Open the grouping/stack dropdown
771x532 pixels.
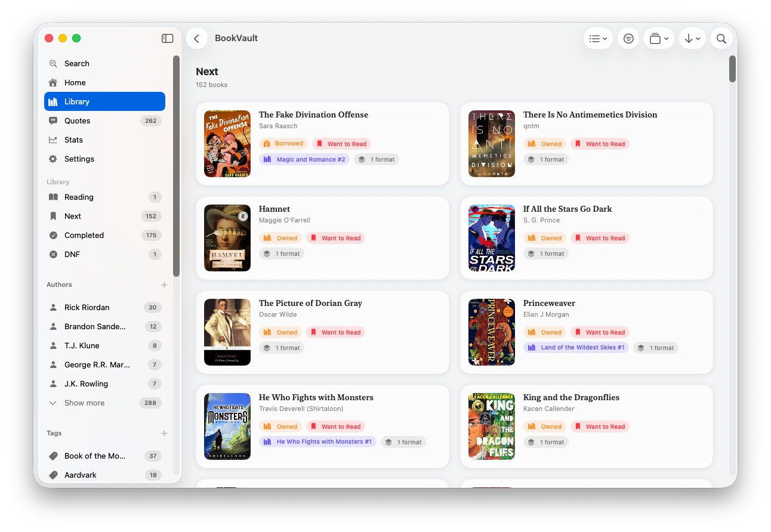659,38
